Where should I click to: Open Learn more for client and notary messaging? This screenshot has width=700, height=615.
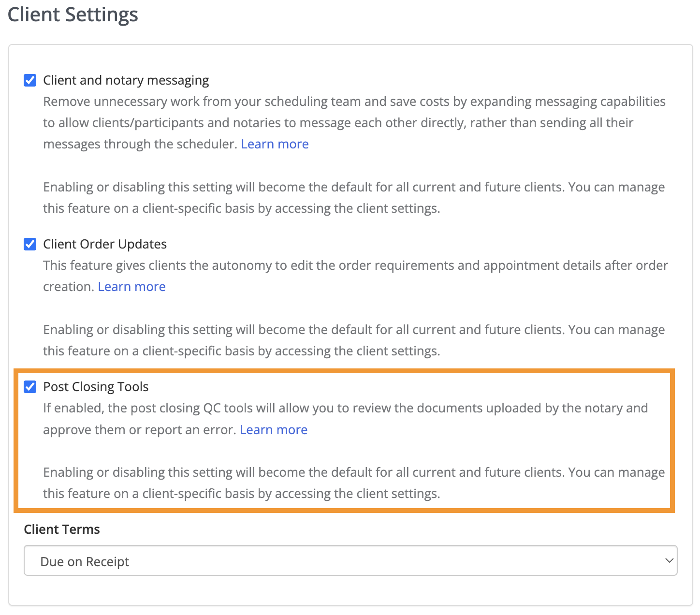(x=275, y=144)
